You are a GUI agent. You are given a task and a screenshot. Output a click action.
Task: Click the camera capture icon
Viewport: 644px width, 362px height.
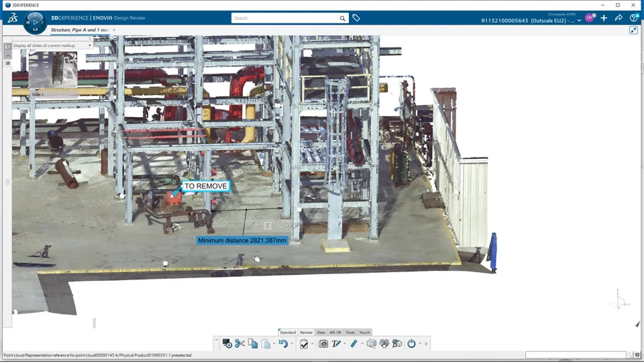pos(323,343)
